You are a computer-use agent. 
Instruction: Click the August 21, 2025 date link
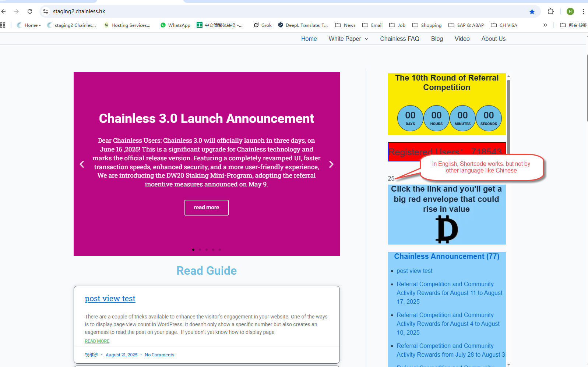(122, 355)
